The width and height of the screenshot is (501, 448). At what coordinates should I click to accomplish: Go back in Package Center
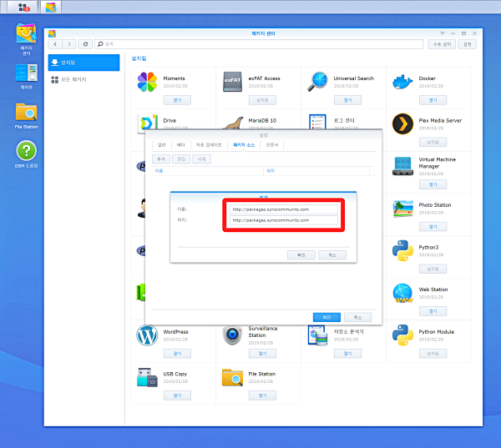coord(55,44)
